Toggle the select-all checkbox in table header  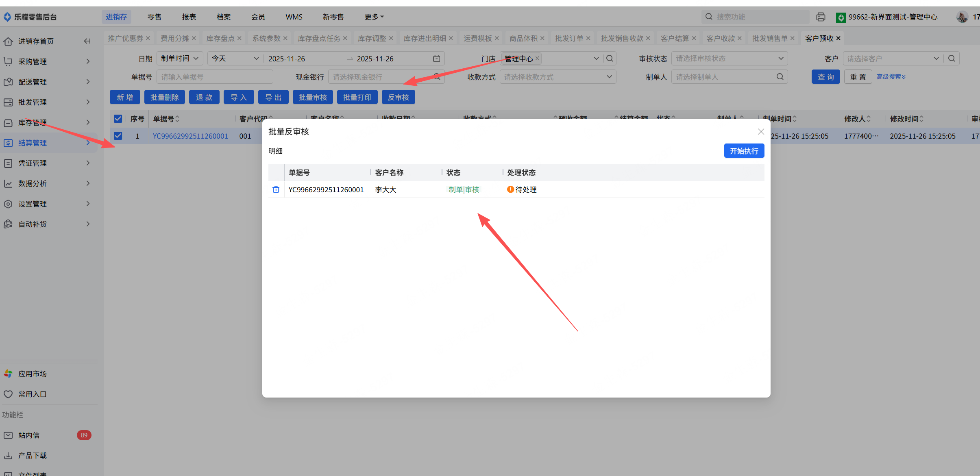[118, 119]
